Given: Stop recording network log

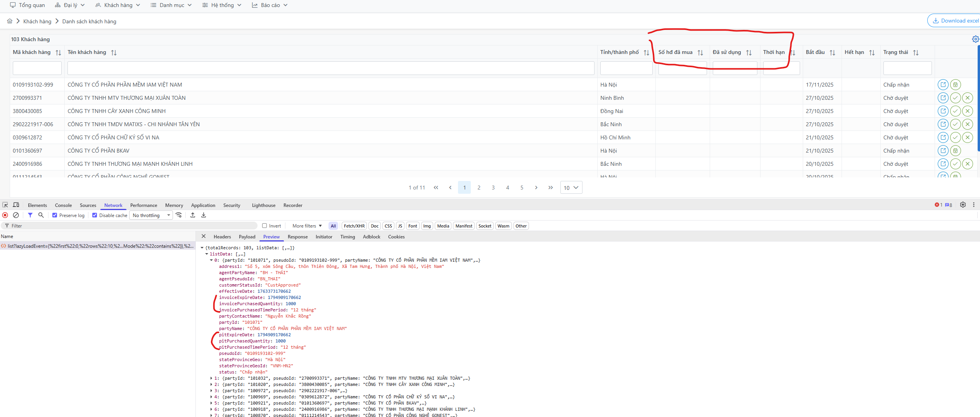Looking at the screenshot, I should (5, 215).
